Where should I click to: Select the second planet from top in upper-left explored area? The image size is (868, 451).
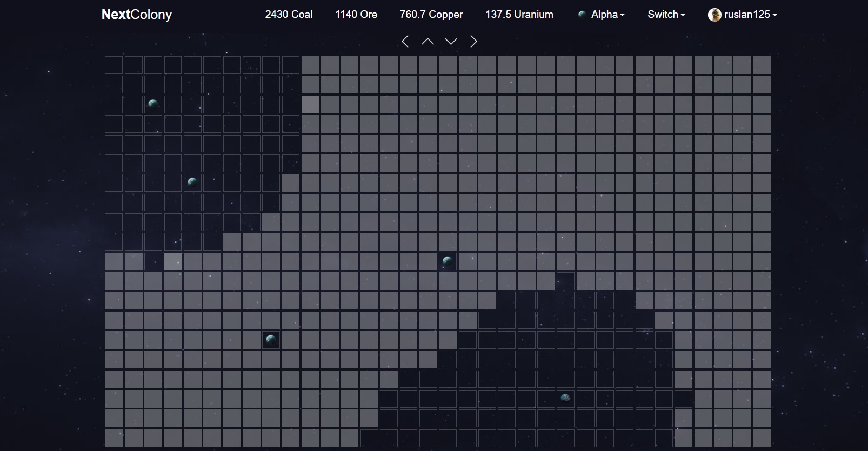pos(192,183)
